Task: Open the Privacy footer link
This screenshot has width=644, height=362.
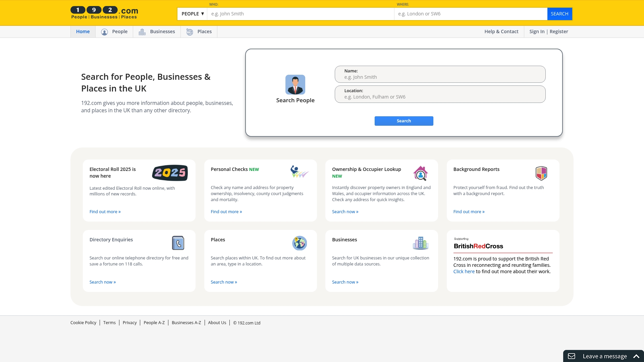Action: [x=129, y=322]
